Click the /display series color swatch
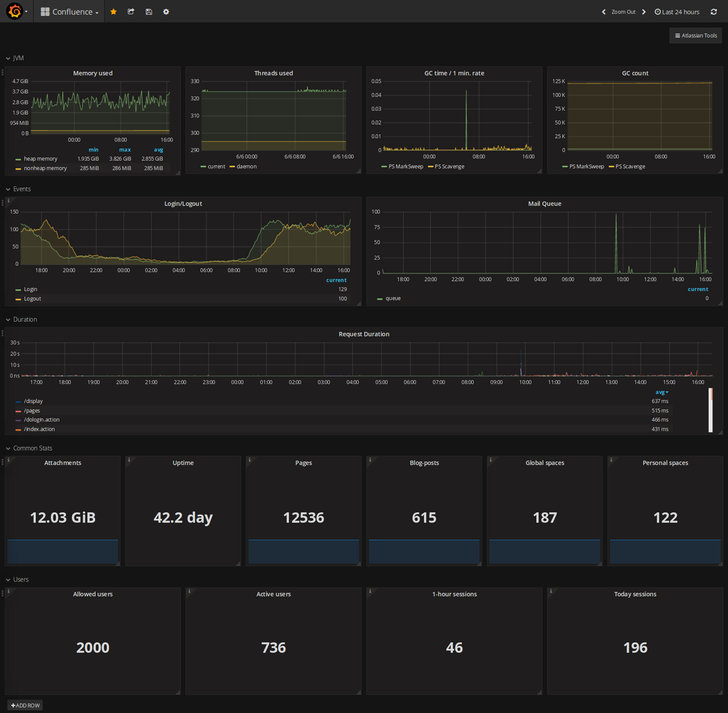This screenshot has width=728, height=713. tap(18, 402)
